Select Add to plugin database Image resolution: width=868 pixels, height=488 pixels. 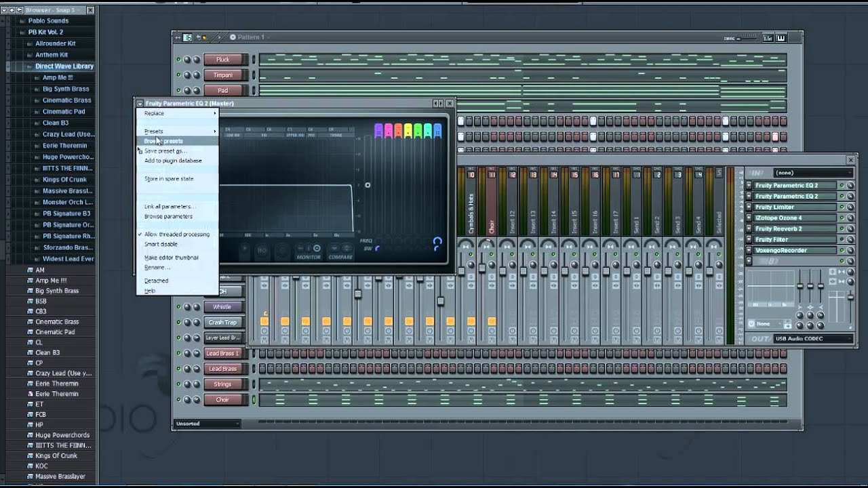click(x=177, y=161)
